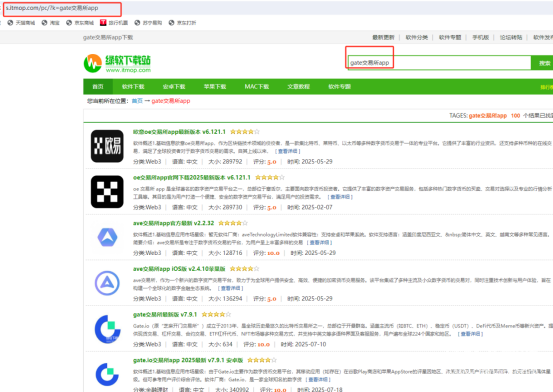Click the oe交易所 checkerboard app icon
Image resolution: width=553 pixels, height=392 pixels.
pos(107,192)
